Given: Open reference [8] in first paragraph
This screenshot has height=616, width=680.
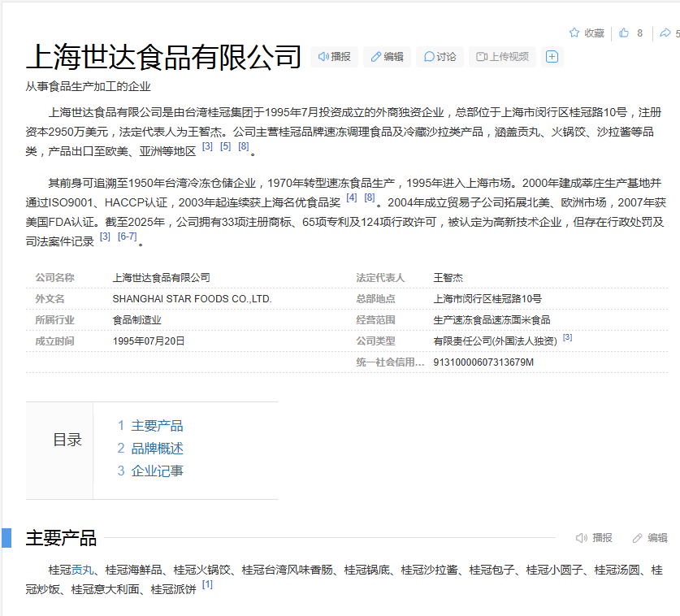Looking at the screenshot, I should pyautogui.click(x=243, y=146).
